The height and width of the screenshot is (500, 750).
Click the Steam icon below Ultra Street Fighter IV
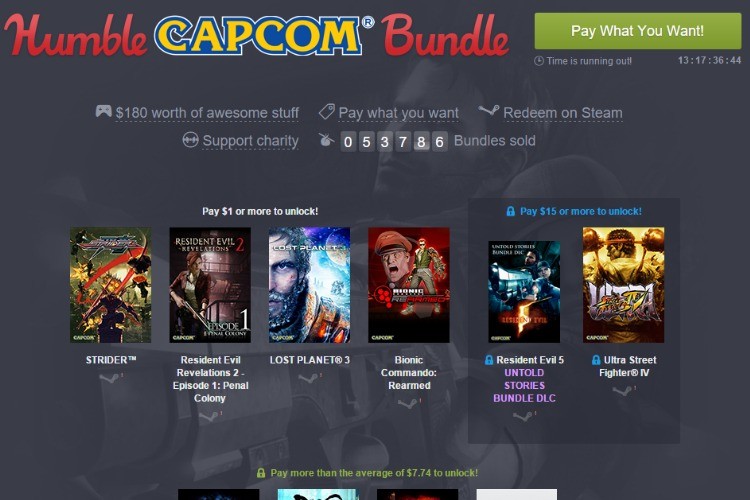point(623,391)
